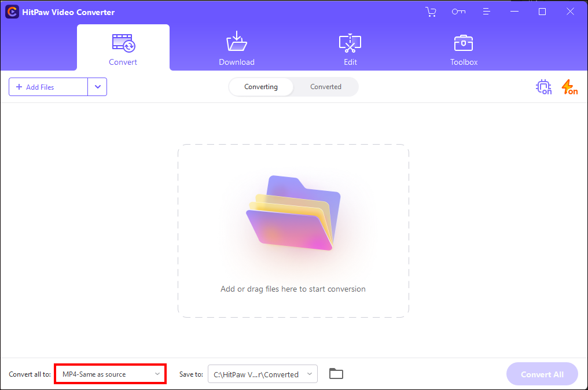Open the Save to path dropdown
The image size is (588, 390).
(x=263, y=374)
